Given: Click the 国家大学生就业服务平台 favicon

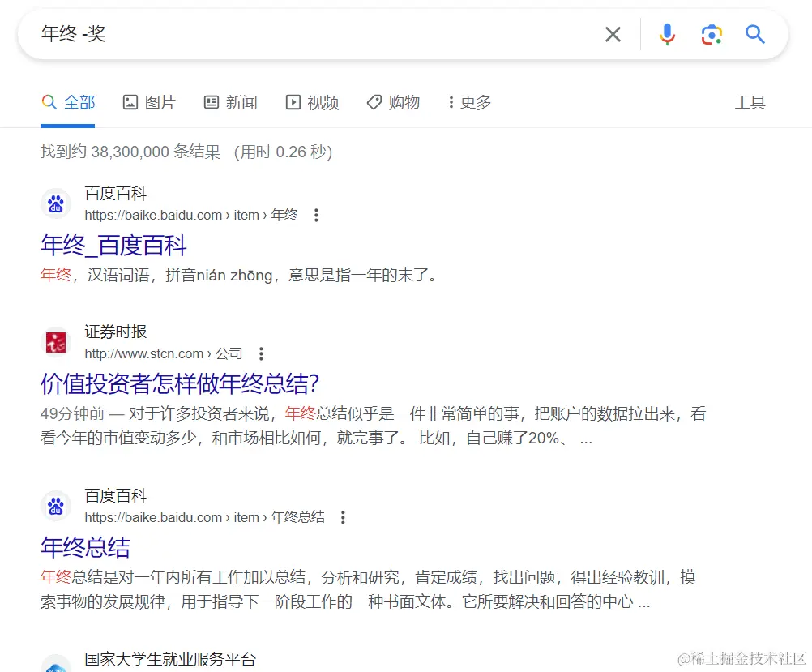Looking at the screenshot, I should 55,665.
